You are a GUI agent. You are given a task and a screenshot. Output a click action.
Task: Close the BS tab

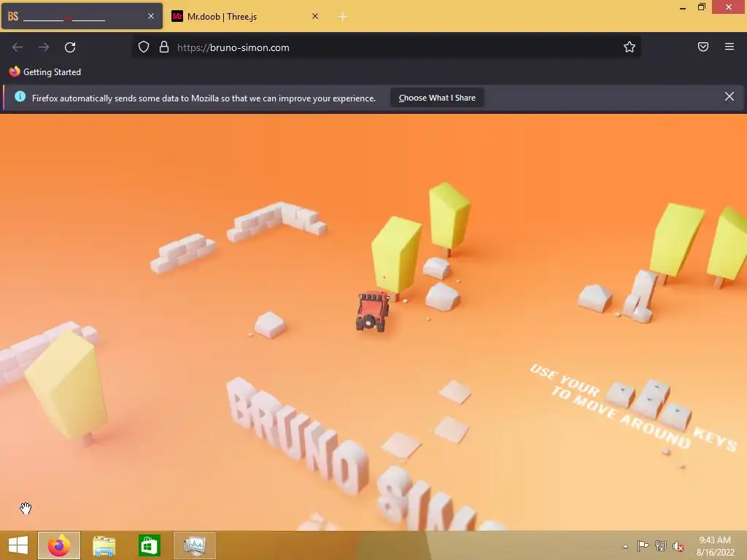tap(151, 16)
